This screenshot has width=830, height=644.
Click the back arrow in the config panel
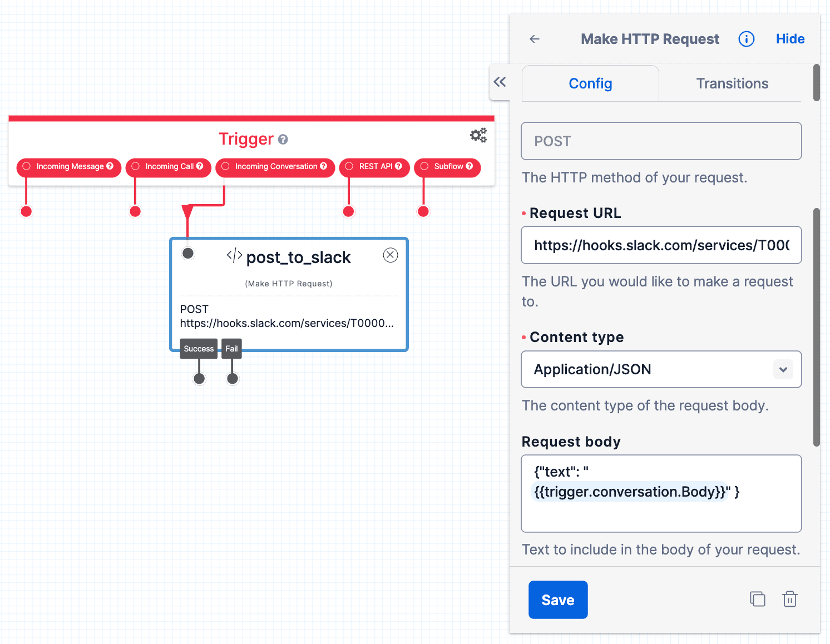[534, 38]
